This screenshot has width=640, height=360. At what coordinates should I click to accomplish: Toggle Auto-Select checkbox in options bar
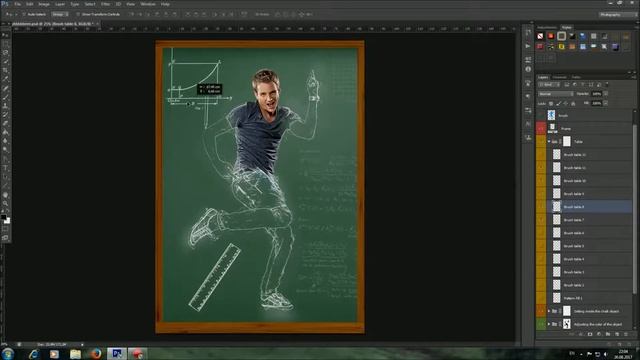pos(24,14)
